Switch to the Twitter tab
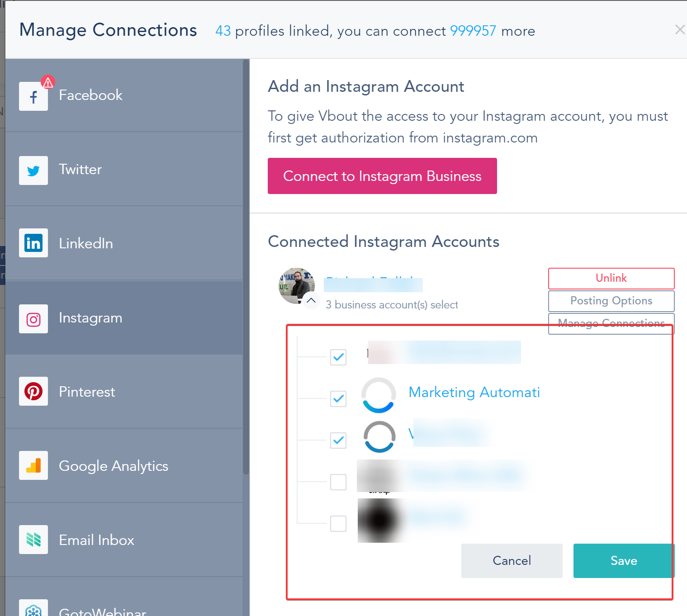 [x=124, y=169]
